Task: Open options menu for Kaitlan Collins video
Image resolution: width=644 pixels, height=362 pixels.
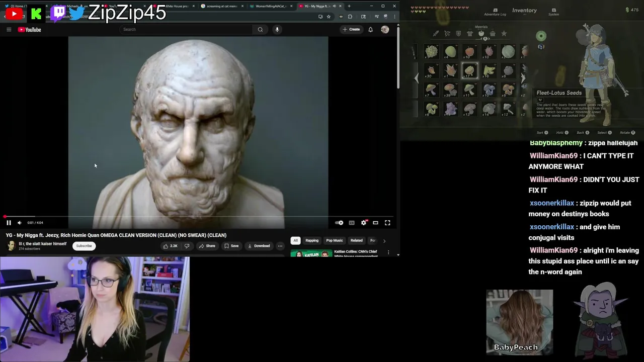Action: (x=388, y=252)
